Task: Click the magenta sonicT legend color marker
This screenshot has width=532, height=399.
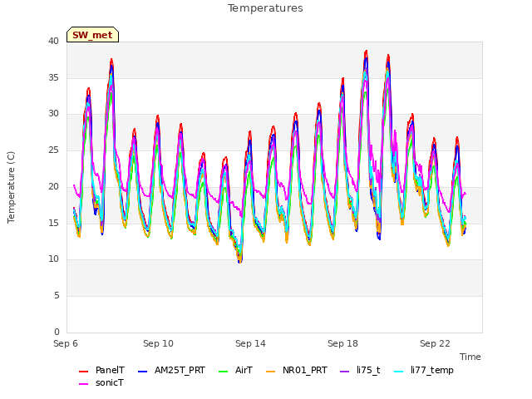Action: click(x=83, y=383)
